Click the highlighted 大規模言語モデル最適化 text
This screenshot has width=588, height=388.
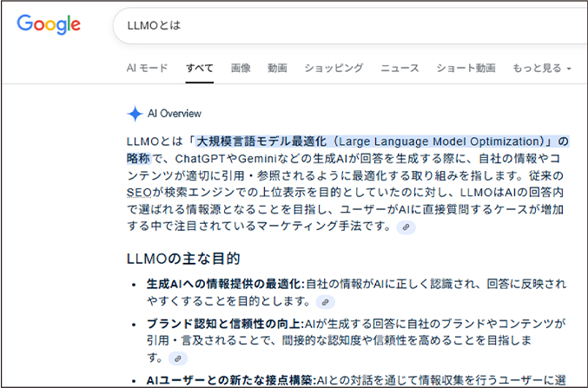point(261,141)
